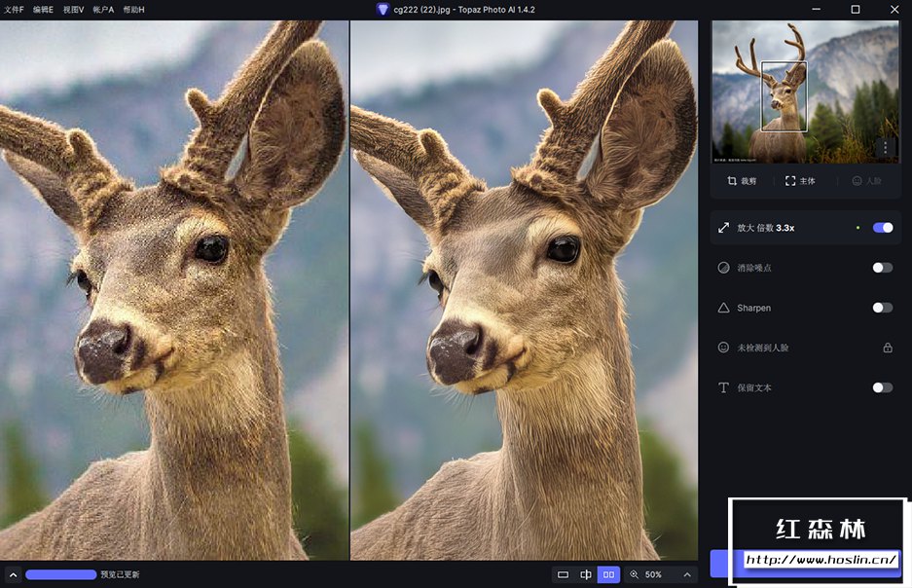
Task: Click the original image preview pane
Action: pos(174,290)
